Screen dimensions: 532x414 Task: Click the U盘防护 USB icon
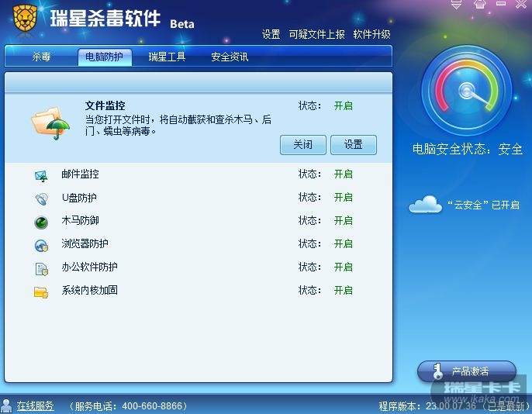coord(41,198)
